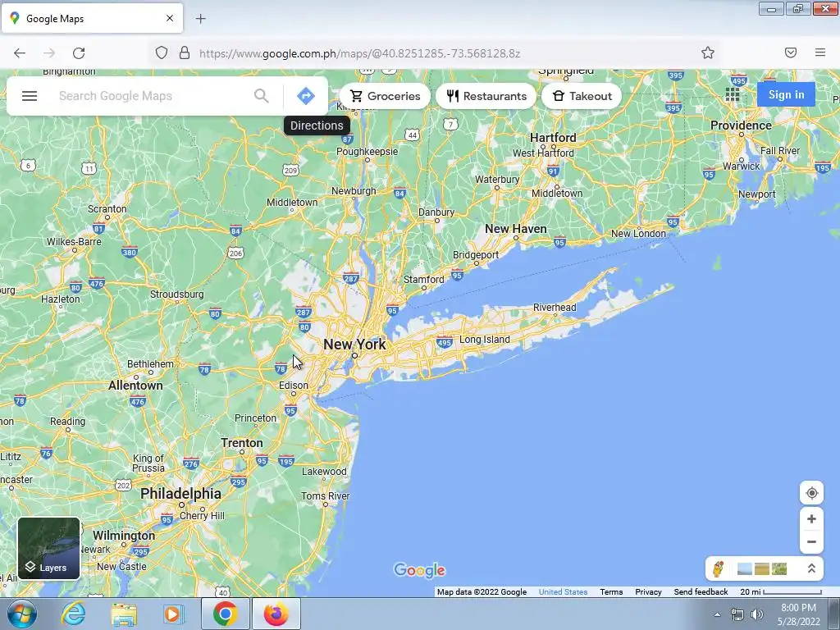This screenshot has height=630, width=840.
Task: Open tracking protection shield info
Action: [x=162, y=52]
